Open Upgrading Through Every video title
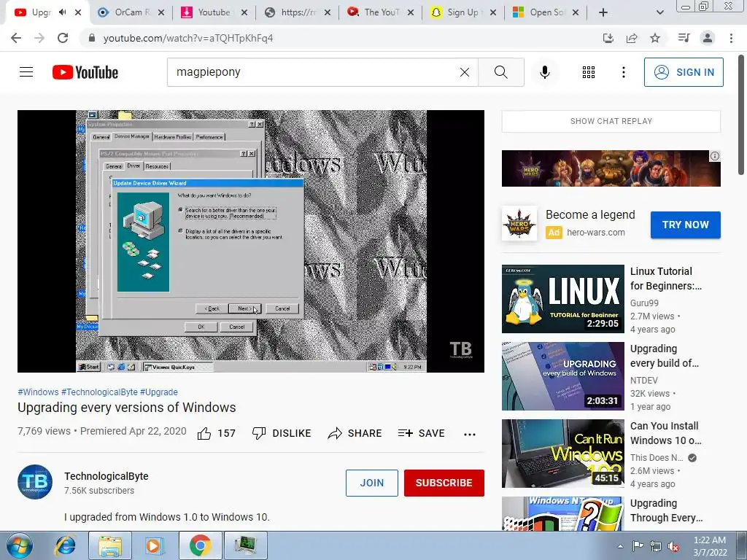 [x=666, y=510]
